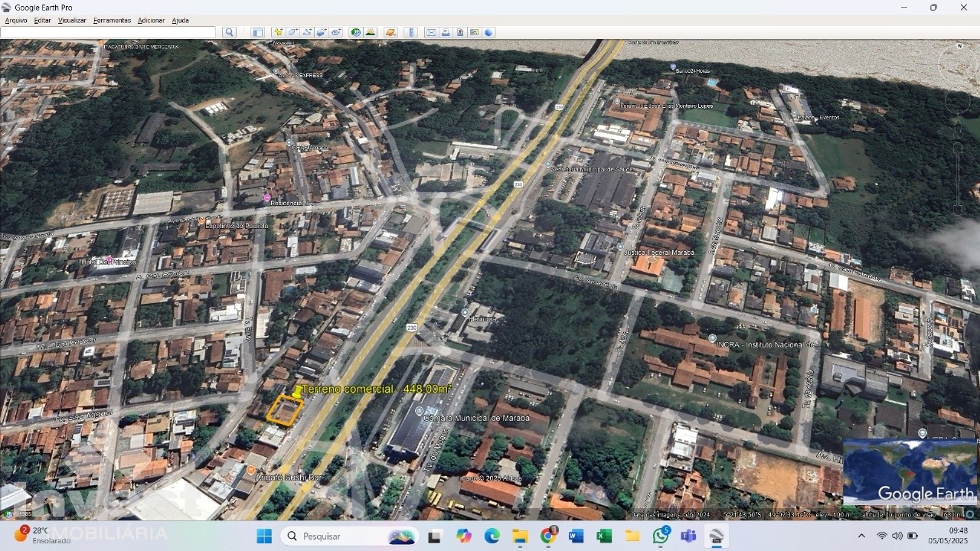Viewport: 980px width, 551px height.
Task: Click the Banco24Horas place icon
Action: tap(673, 67)
